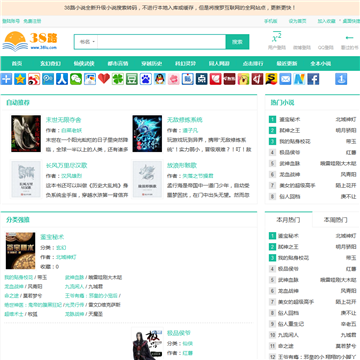Share via the QQ penguin icon
The height and width of the screenshot is (360, 360).
coord(160,79)
